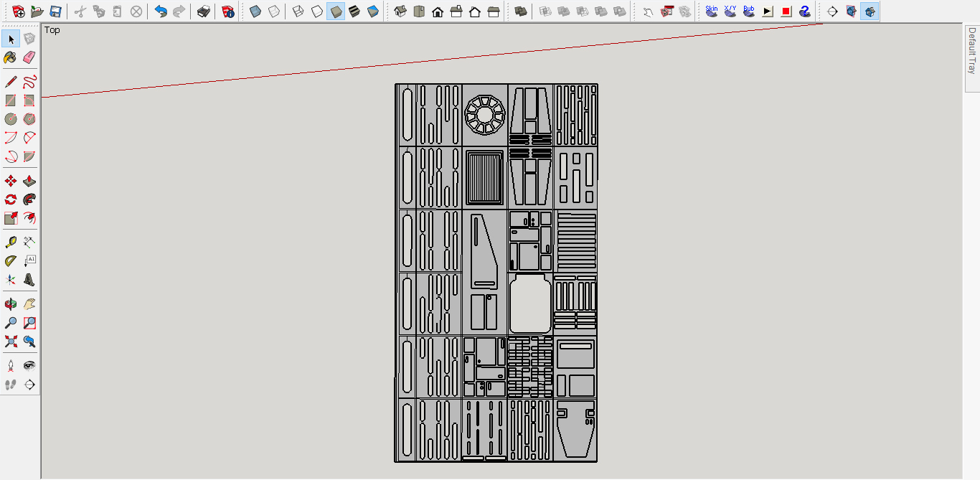
Task: Click the Zoom Extents tool
Action: tap(11, 342)
